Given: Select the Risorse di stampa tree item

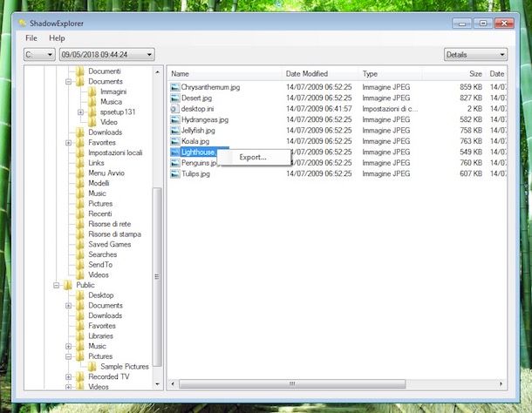Looking at the screenshot, I should (x=114, y=234).
